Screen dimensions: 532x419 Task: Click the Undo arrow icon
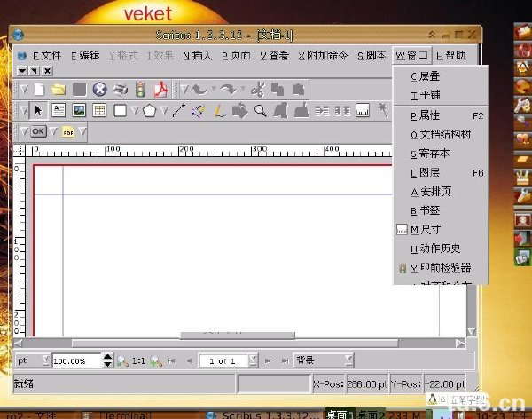200,90
